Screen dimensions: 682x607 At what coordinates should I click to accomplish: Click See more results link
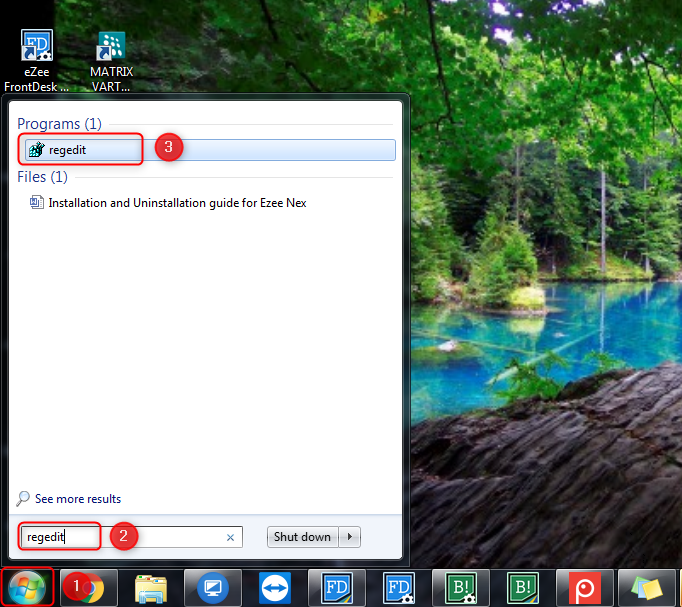pos(78,499)
